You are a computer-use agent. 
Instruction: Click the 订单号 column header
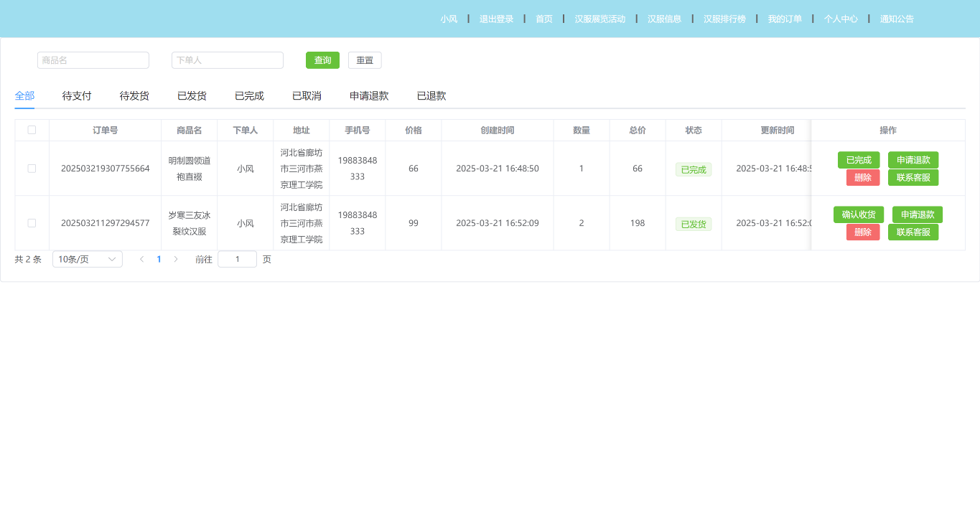click(x=106, y=130)
